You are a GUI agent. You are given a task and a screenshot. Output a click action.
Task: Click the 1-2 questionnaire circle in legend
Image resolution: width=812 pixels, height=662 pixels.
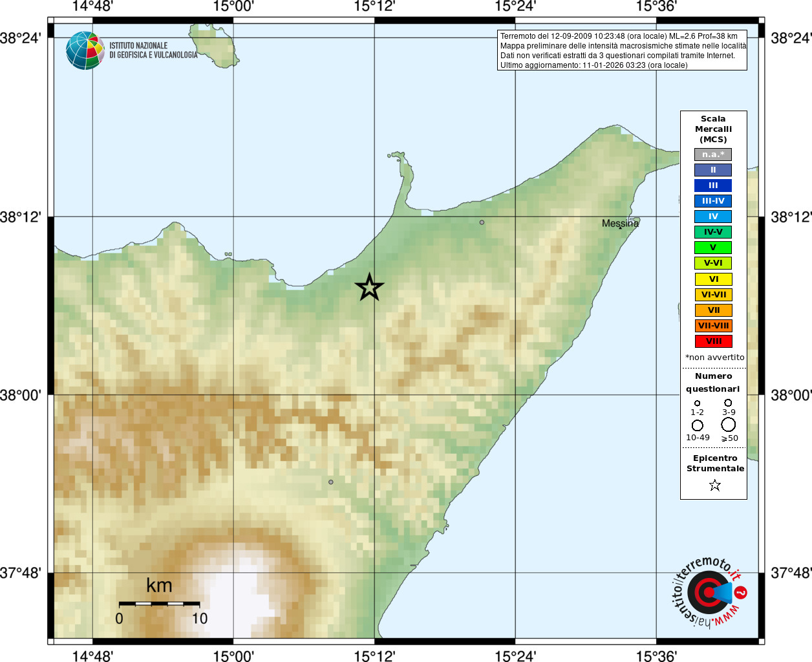click(697, 403)
